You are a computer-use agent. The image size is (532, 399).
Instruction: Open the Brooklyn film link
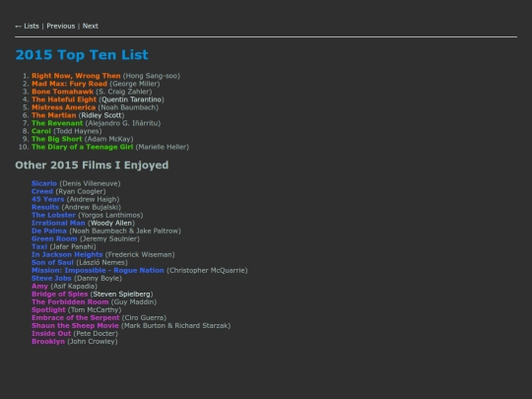pyautogui.click(x=48, y=341)
